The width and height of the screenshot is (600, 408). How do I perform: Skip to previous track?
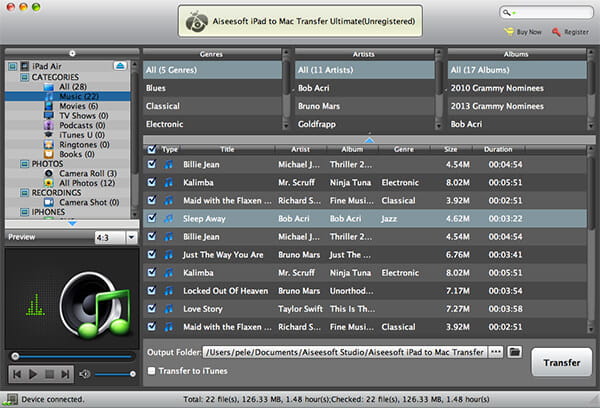pos(17,374)
